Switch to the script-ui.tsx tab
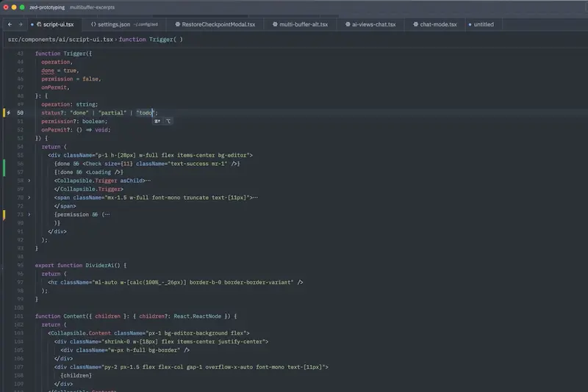This screenshot has width=588, height=392. click(54, 24)
